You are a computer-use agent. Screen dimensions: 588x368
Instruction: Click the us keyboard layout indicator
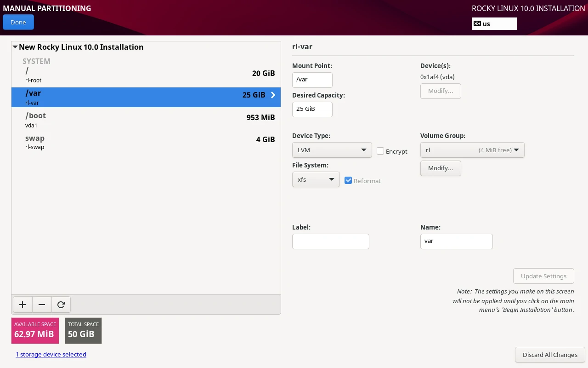point(494,24)
